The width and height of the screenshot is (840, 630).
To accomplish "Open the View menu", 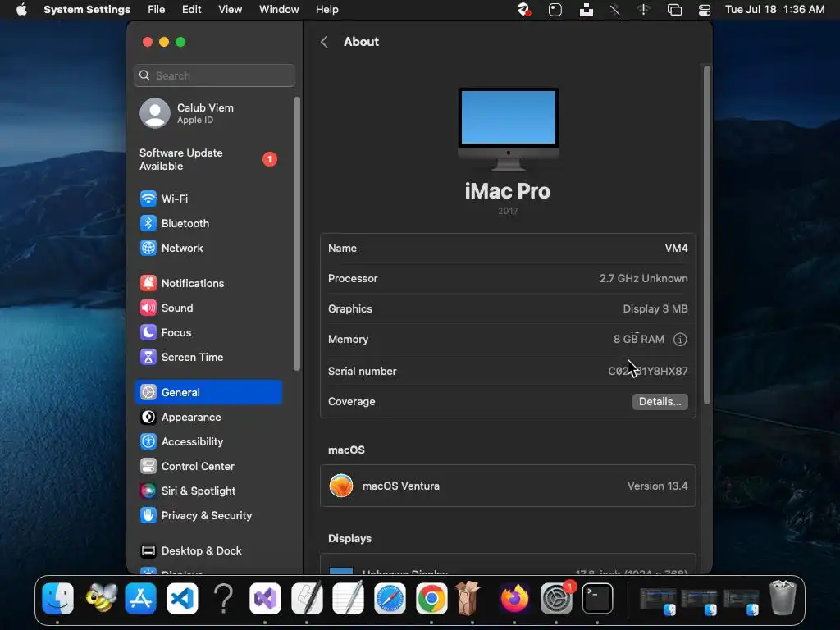I will 230,10.
